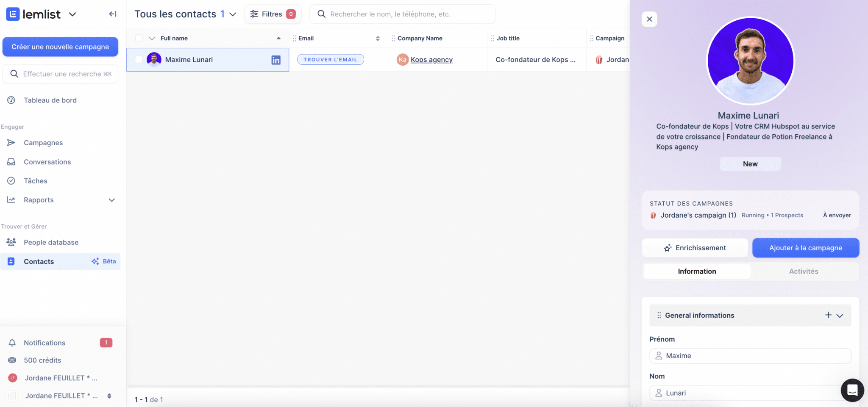Open the lemlist workspace dropdown arrow
The height and width of the screenshot is (407, 868).
pos(72,14)
